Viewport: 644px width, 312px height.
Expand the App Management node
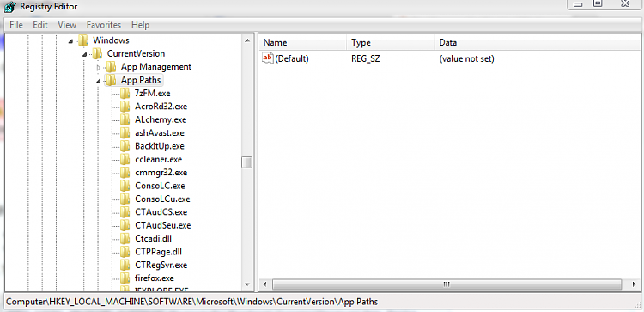[98, 67]
